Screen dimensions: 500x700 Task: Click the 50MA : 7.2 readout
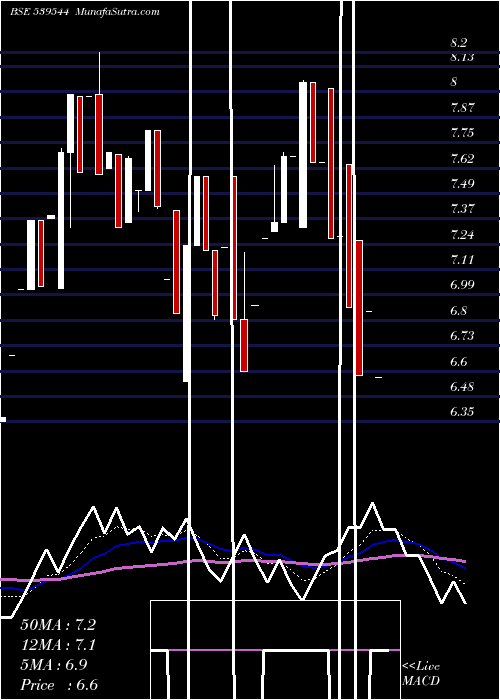(58, 625)
